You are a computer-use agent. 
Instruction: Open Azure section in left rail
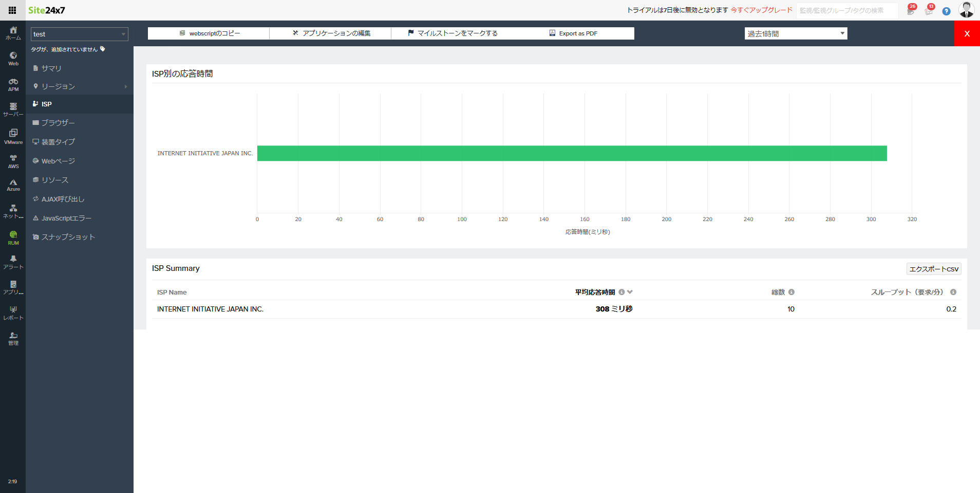pos(13,185)
